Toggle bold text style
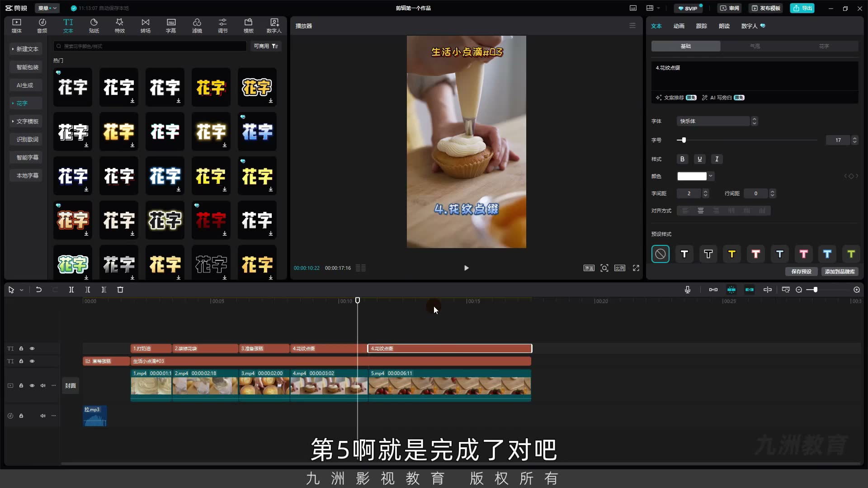The width and height of the screenshot is (868, 488). (x=682, y=159)
